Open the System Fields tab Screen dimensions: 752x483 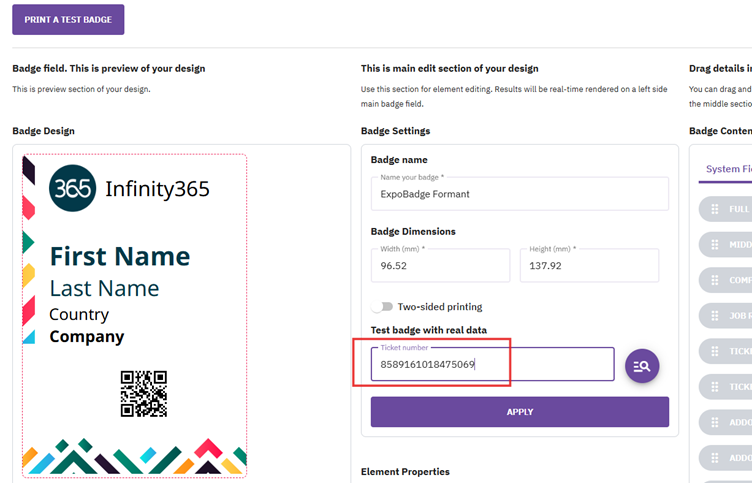728,169
